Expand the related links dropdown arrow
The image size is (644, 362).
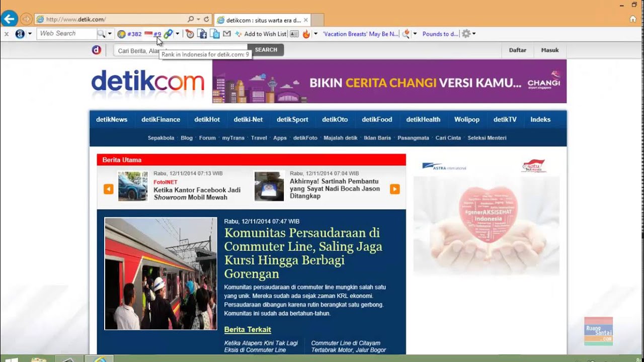pos(177,34)
